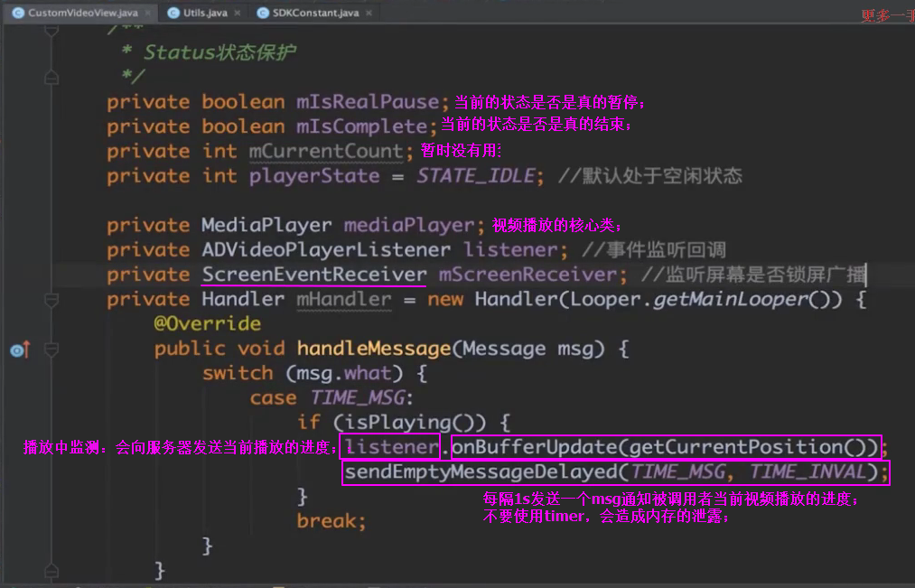This screenshot has height=588, width=915.
Task: Click the mIsComplete field name
Action: [x=362, y=126]
